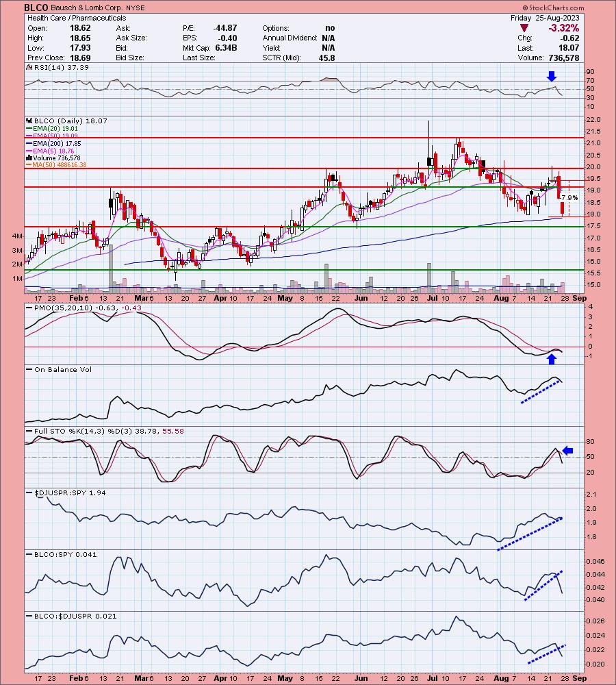Click the green EMA(20) legend line marker
The width and height of the screenshot is (616, 685).
[29, 129]
